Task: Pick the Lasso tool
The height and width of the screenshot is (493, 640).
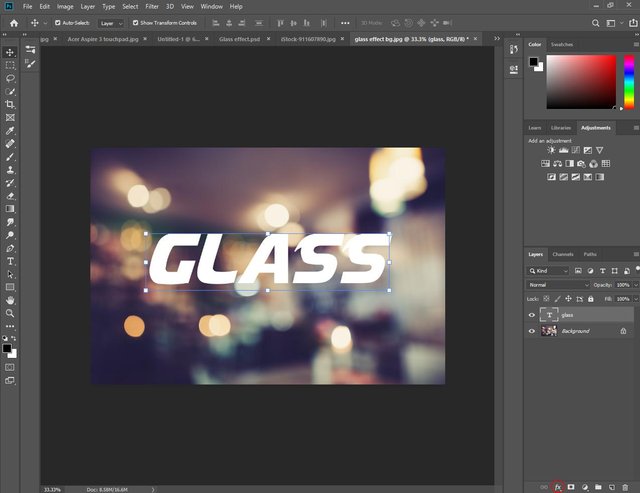Action: tap(10, 78)
